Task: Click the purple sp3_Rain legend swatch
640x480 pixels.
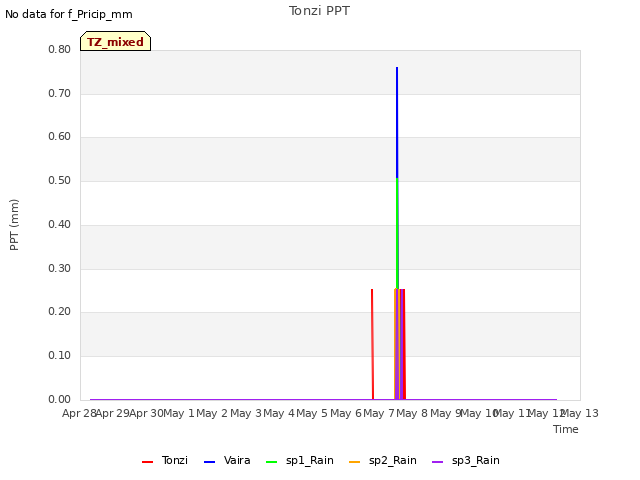Action: (438, 462)
